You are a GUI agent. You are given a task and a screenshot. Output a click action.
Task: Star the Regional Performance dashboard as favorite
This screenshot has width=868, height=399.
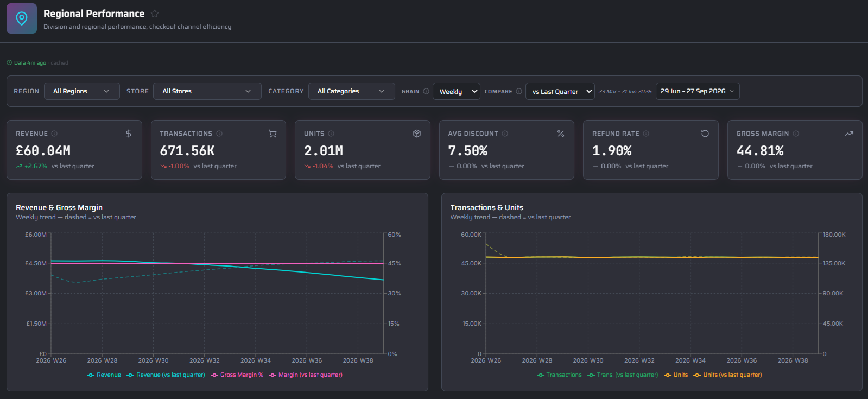coord(155,14)
